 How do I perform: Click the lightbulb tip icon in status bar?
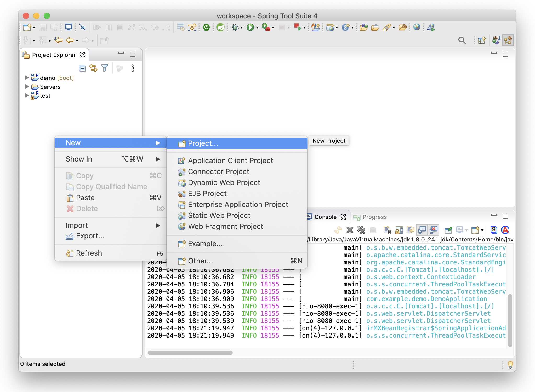pyautogui.click(x=510, y=364)
